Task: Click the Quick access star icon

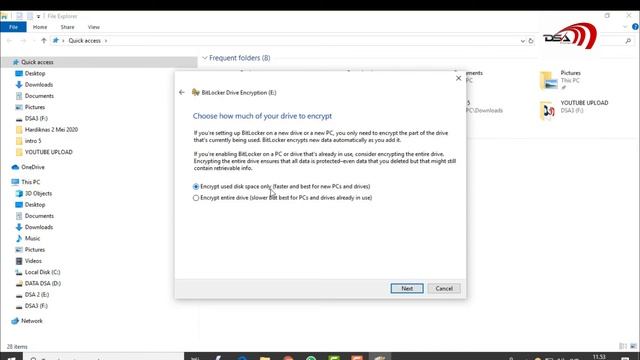Action: click(16, 62)
